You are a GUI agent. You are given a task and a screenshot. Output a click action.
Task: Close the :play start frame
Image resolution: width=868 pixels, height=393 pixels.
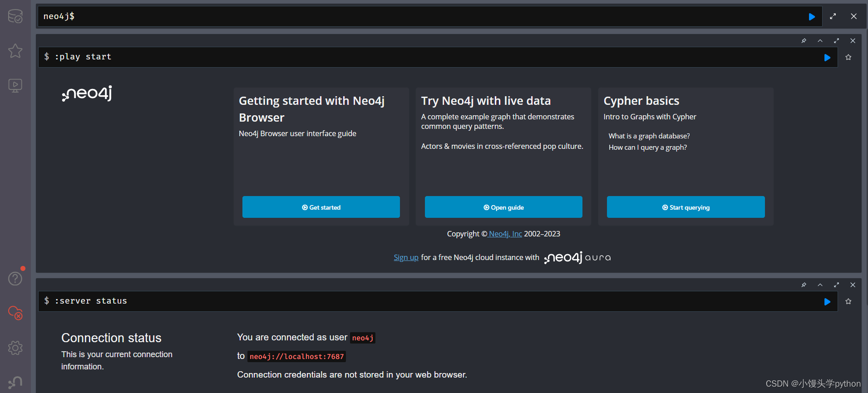853,41
